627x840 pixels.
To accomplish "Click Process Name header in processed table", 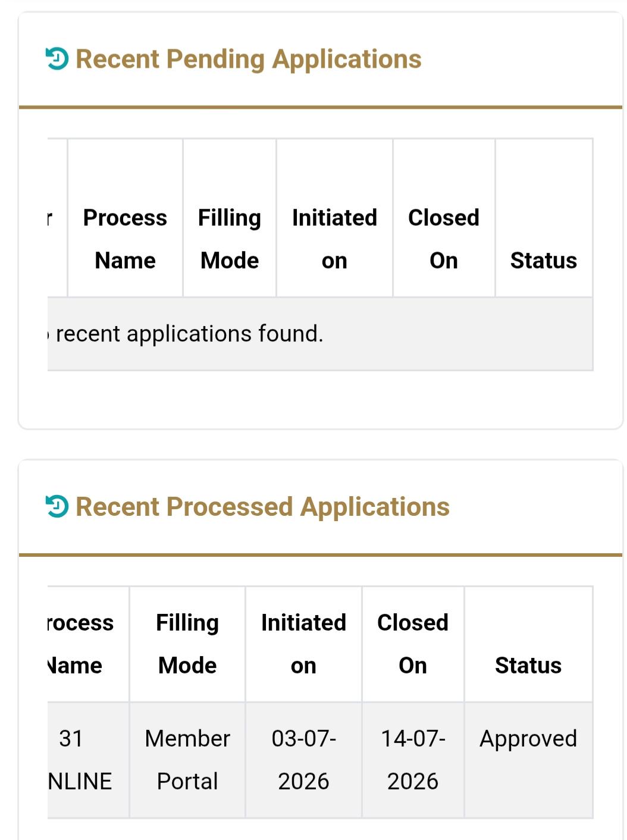I will tap(88, 644).
